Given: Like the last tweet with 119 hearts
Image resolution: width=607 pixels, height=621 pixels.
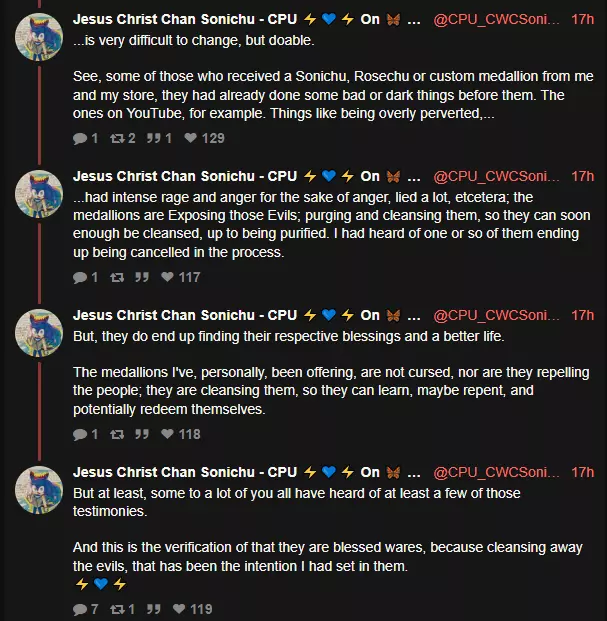Looking at the screenshot, I should (x=179, y=609).
